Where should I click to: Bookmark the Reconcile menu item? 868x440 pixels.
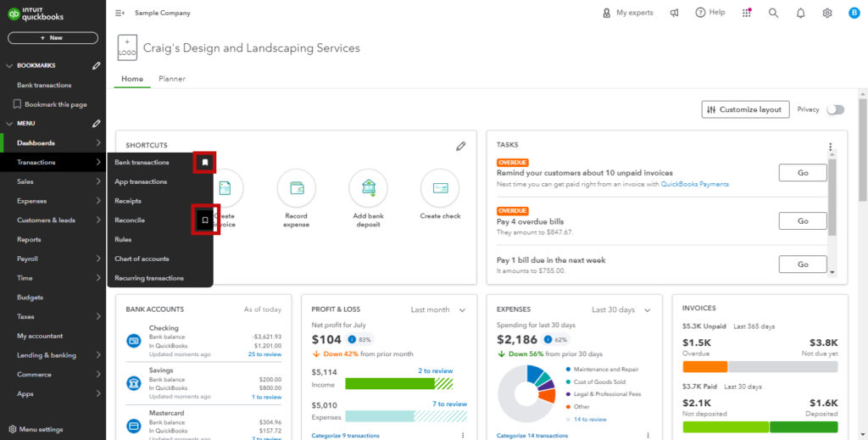[204, 220]
